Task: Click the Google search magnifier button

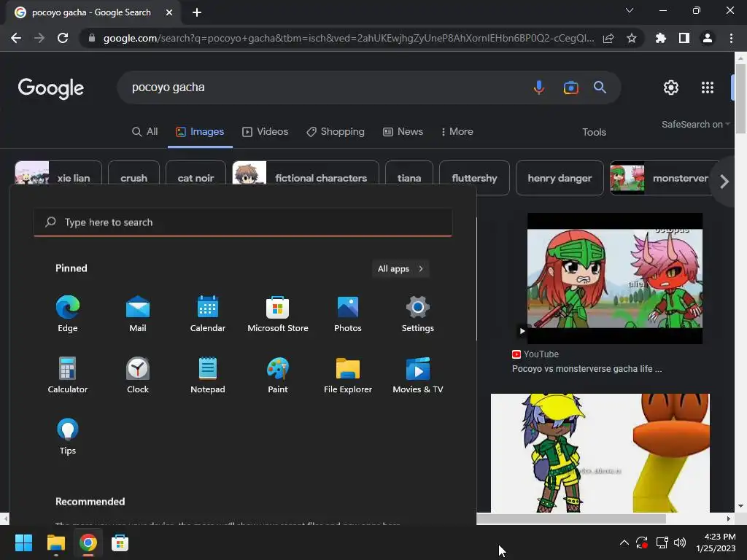Action: pyautogui.click(x=600, y=87)
